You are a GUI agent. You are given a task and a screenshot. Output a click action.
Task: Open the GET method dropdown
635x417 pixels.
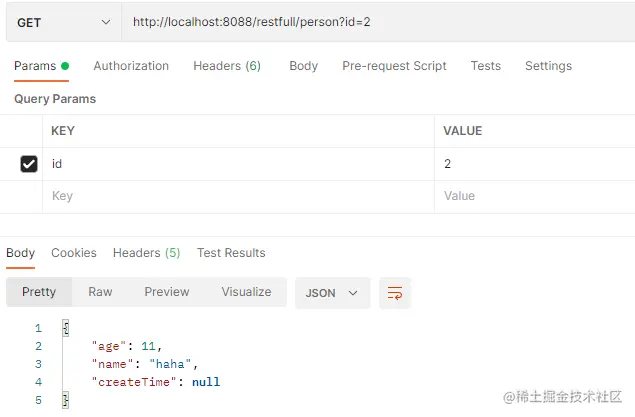63,22
